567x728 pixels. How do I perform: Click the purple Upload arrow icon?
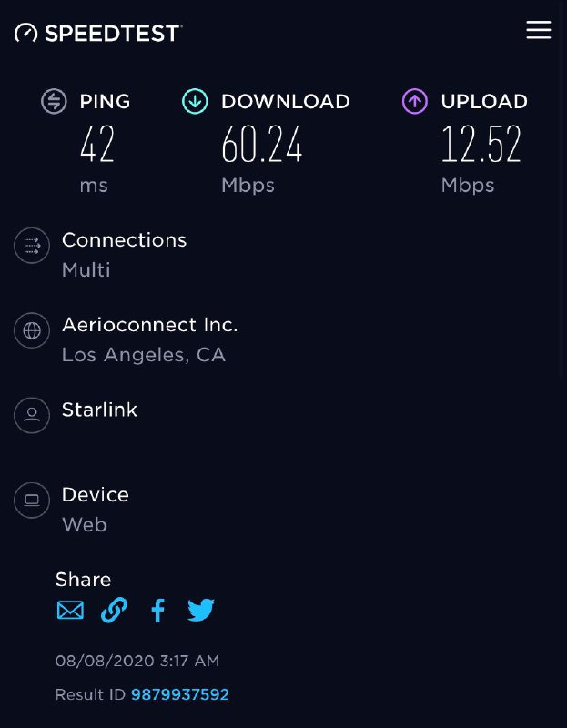(x=415, y=101)
